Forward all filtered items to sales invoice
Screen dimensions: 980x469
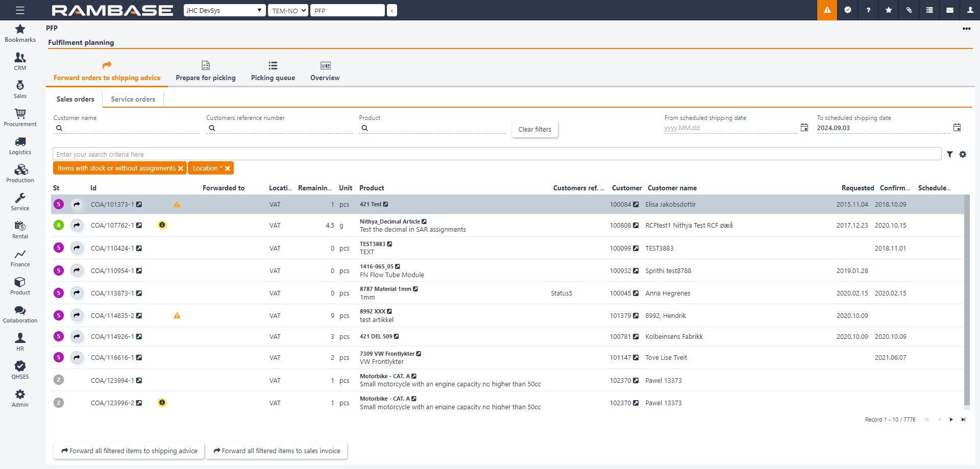tap(277, 451)
